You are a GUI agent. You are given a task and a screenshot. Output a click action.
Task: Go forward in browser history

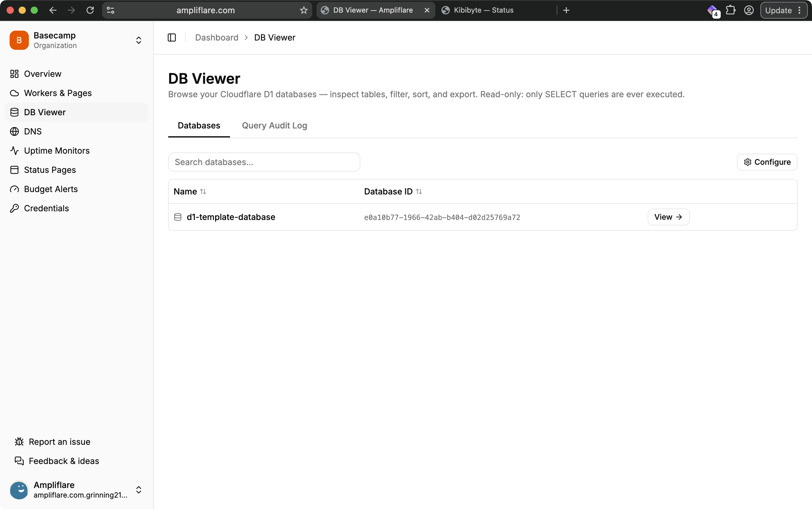point(71,10)
